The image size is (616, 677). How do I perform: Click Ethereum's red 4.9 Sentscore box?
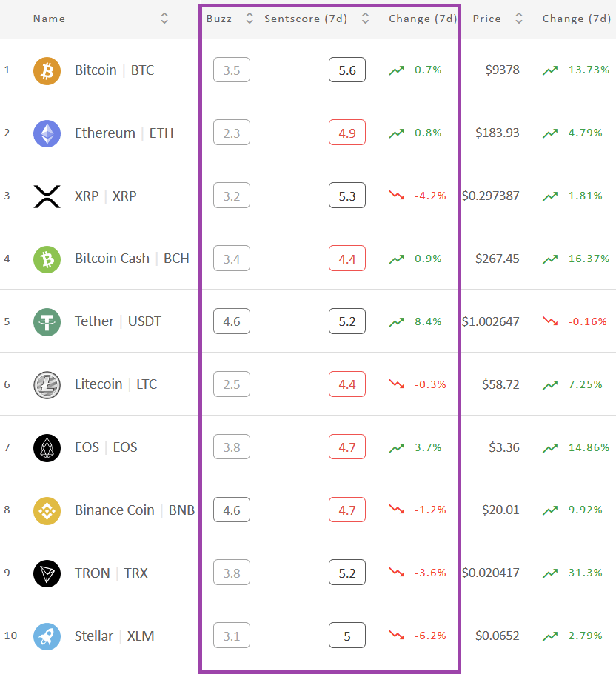click(347, 133)
